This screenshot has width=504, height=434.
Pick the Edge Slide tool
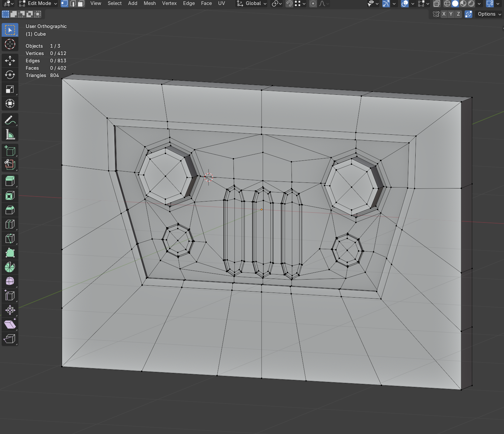click(x=10, y=296)
